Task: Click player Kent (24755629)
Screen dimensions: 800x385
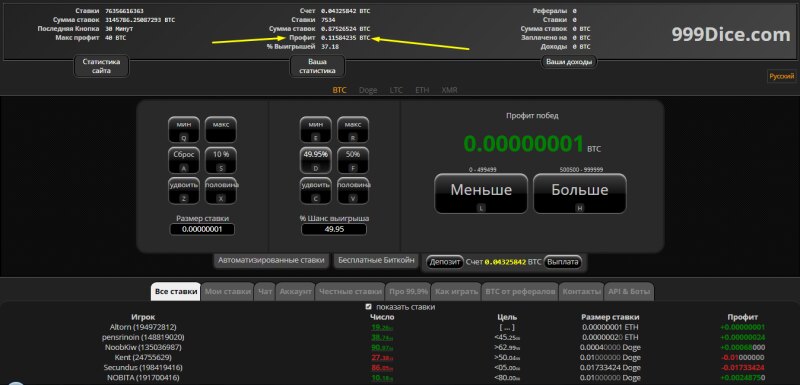Action: pyautogui.click(x=143, y=357)
